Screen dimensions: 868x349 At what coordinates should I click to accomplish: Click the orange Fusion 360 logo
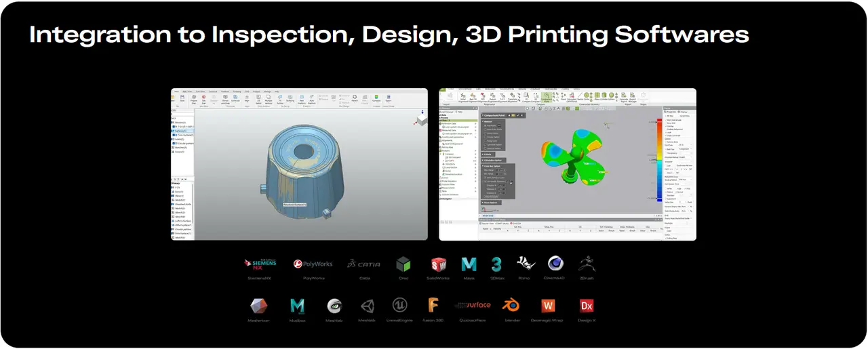pos(433,306)
